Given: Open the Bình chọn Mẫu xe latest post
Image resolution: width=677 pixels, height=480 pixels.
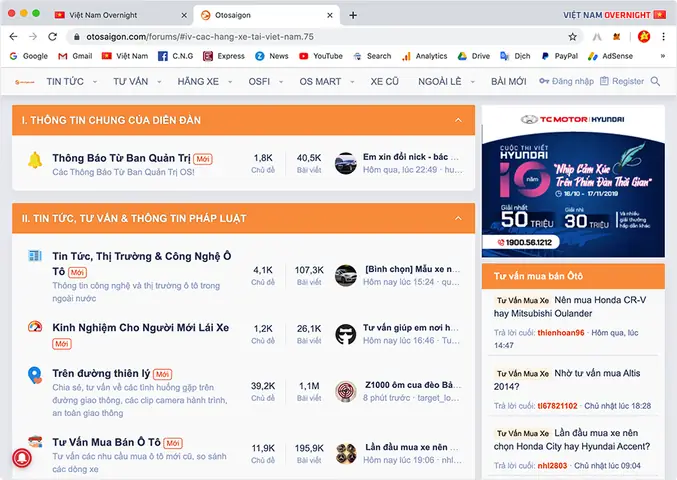Looking at the screenshot, I should (x=413, y=269).
